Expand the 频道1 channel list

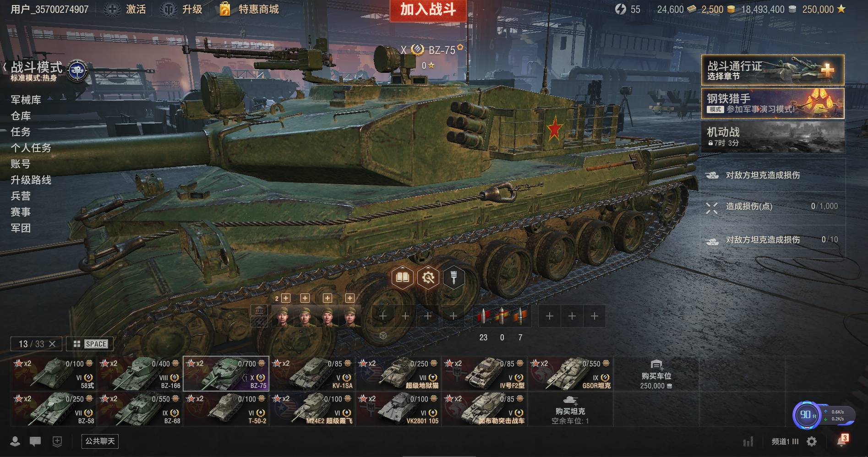tap(785, 441)
